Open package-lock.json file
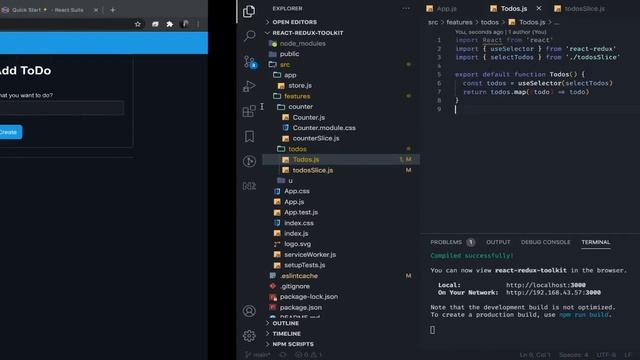The height and width of the screenshot is (360, 640). tap(309, 297)
